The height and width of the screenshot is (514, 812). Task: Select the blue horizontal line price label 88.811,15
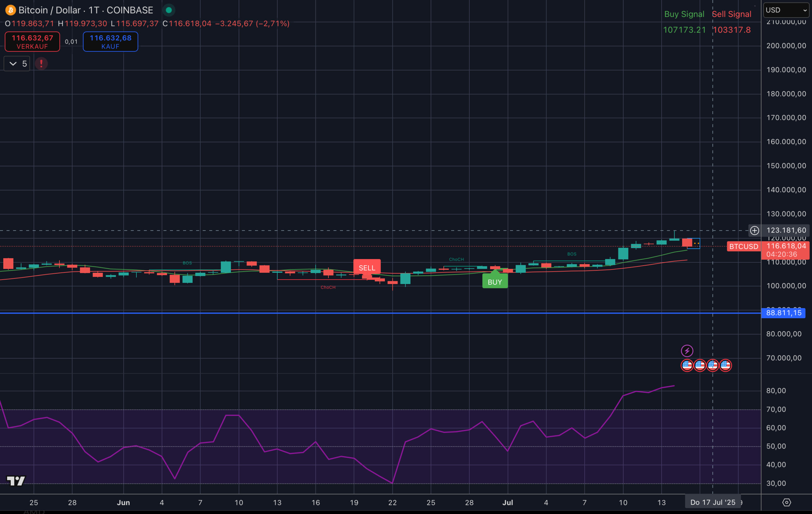[x=783, y=313]
